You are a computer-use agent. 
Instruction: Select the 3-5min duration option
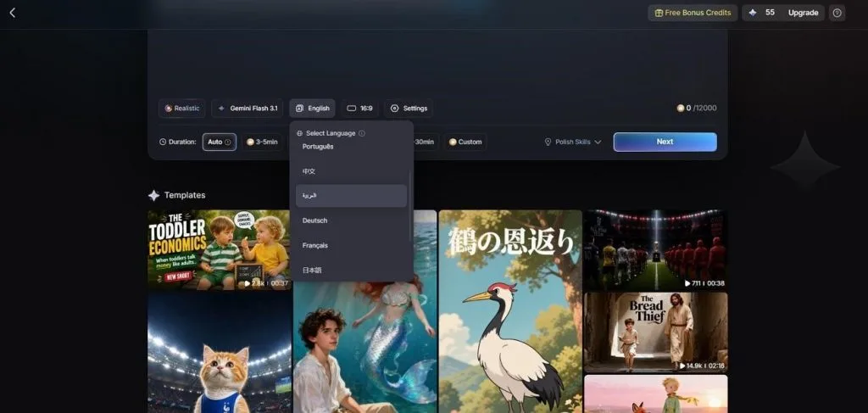coord(262,142)
